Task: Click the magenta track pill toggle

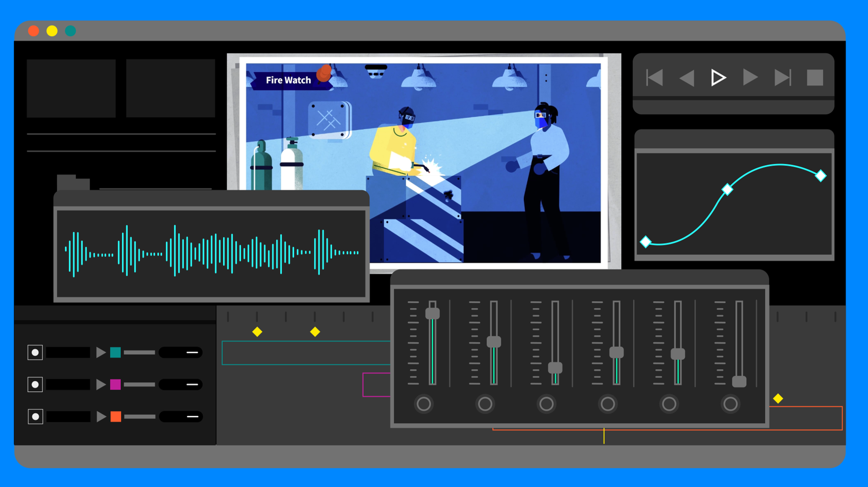Action: click(x=180, y=384)
